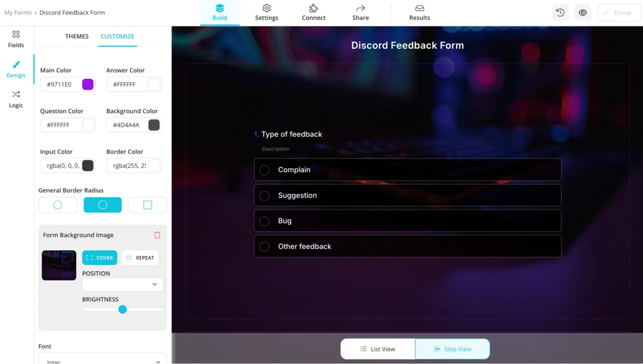Go to the Connect tab
This screenshot has height=364, width=643.
point(314,13)
